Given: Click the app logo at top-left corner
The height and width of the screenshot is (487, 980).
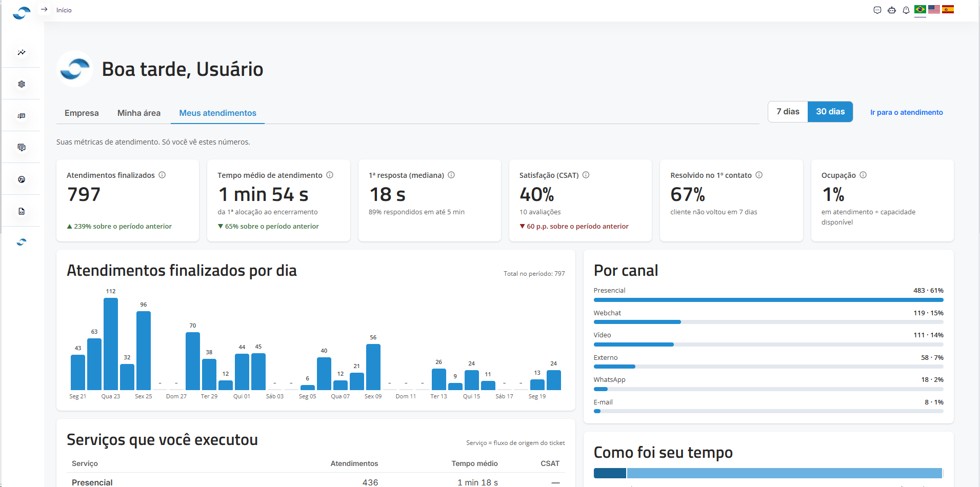Looking at the screenshot, I should tap(22, 12).
